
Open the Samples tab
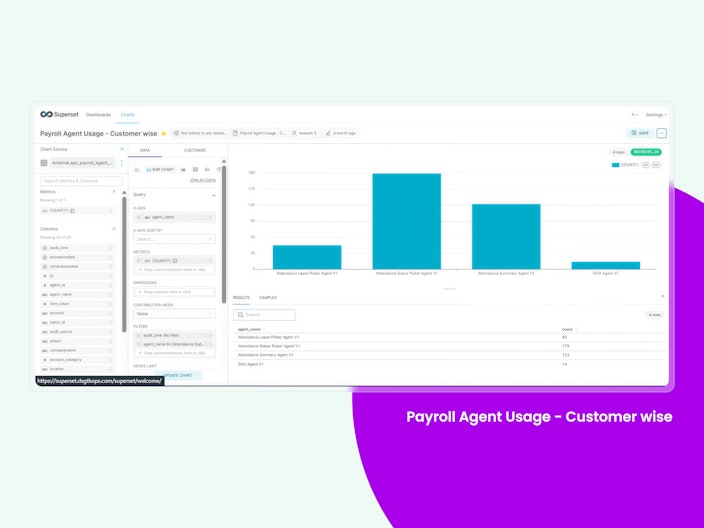point(268,298)
